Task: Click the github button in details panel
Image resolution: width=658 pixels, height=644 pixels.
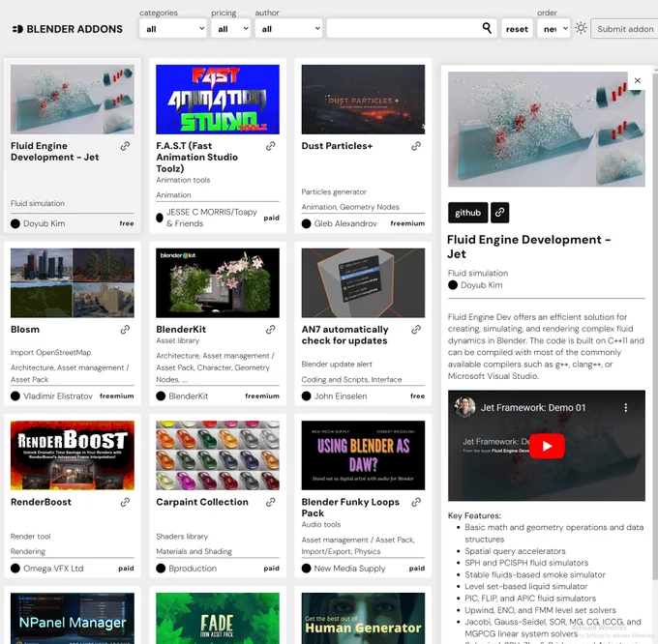Action: 467,213
